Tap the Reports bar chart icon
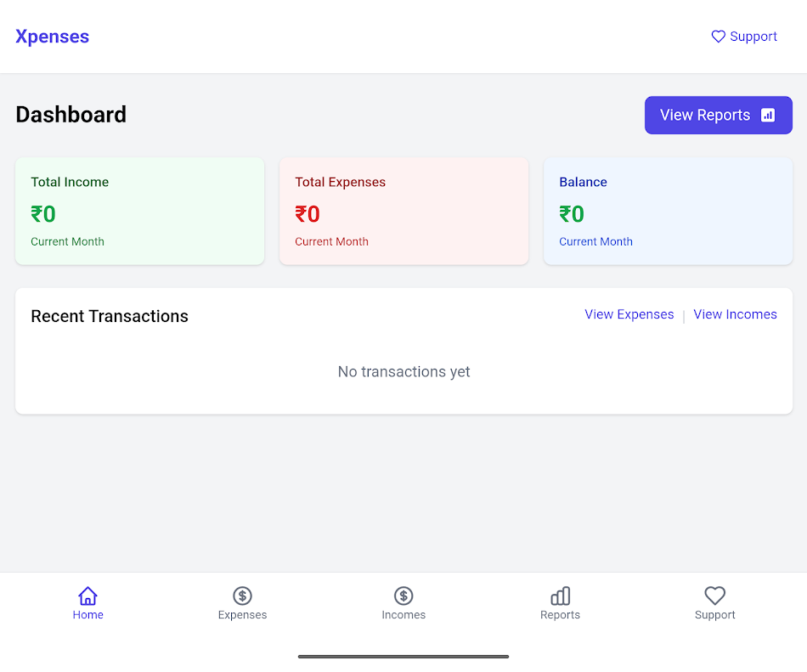 [560, 596]
